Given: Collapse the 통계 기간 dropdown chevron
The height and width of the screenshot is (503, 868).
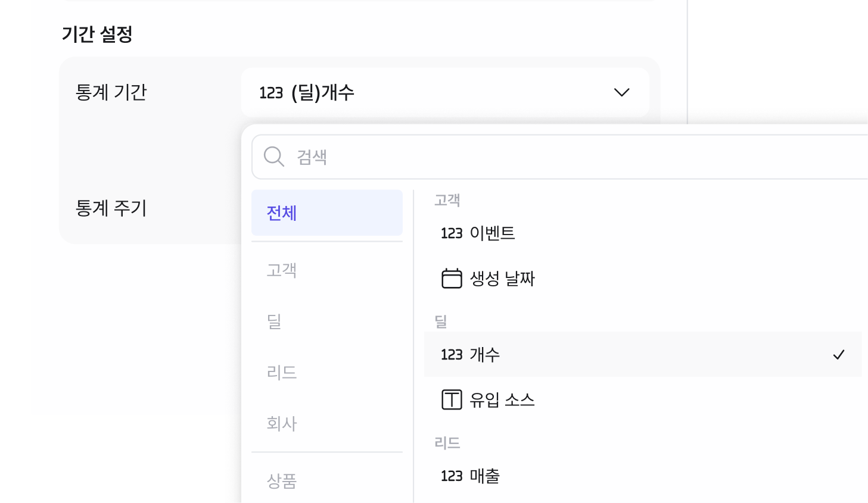Looking at the screenshot, I should point(621,92).
